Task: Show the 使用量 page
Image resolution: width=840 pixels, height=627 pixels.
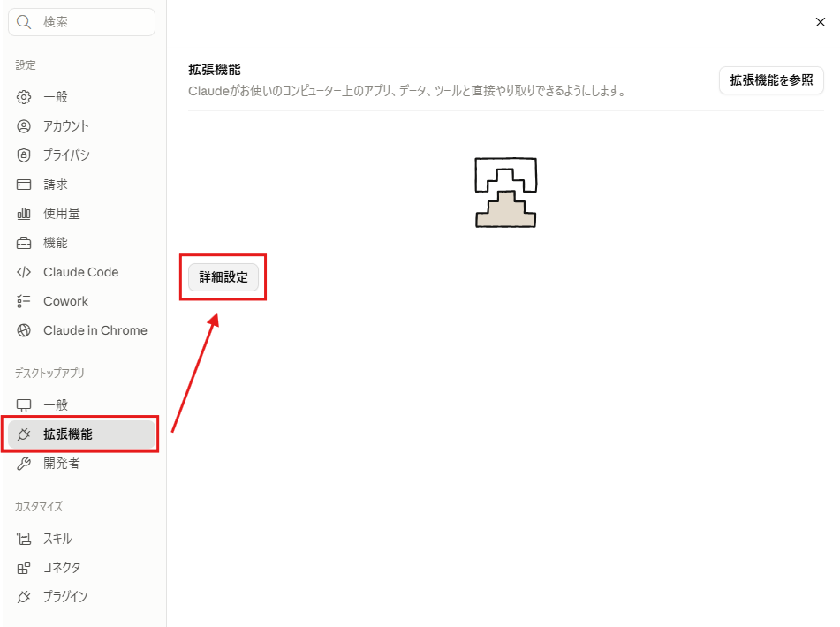Action: [81, 214]
